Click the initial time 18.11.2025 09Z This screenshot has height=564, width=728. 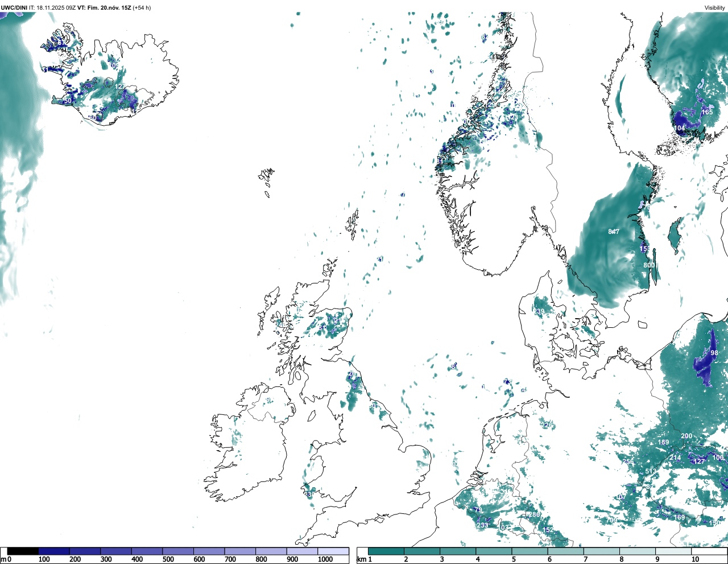56,8
